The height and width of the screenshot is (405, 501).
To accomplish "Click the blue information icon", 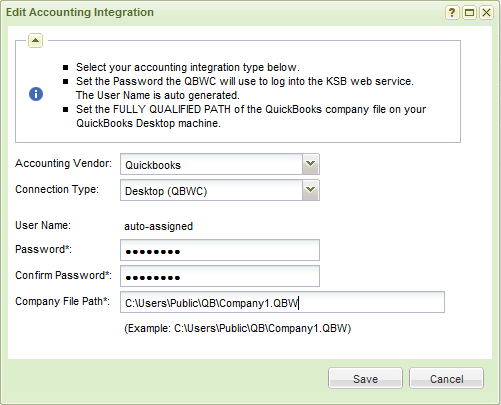I will [x=36, y=94].
